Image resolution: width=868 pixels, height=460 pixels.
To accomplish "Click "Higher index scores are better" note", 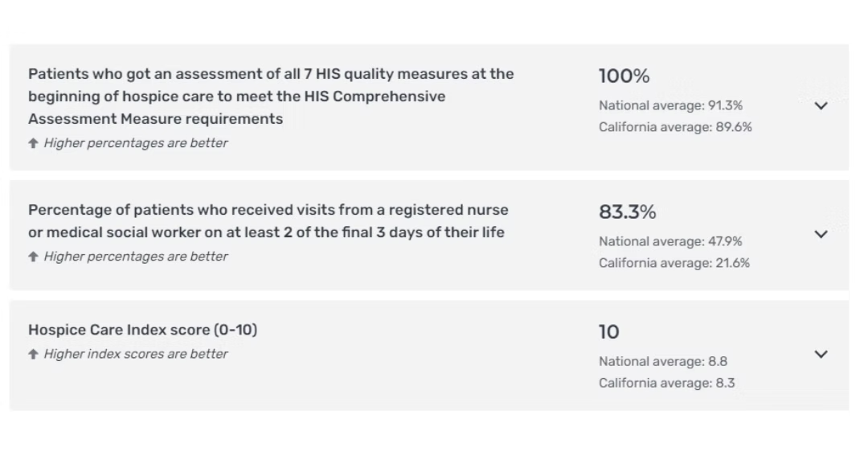I will (x=136, y=354).
